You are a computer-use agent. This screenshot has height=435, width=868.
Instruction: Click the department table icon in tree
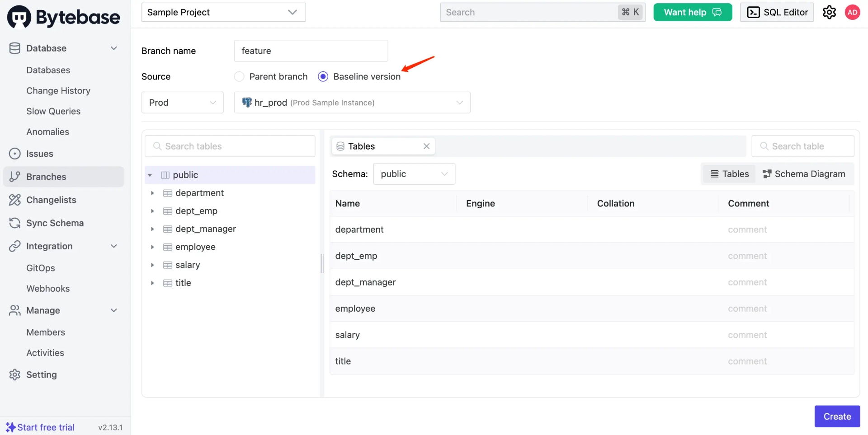pyautogui.click(x=168, y=193)
